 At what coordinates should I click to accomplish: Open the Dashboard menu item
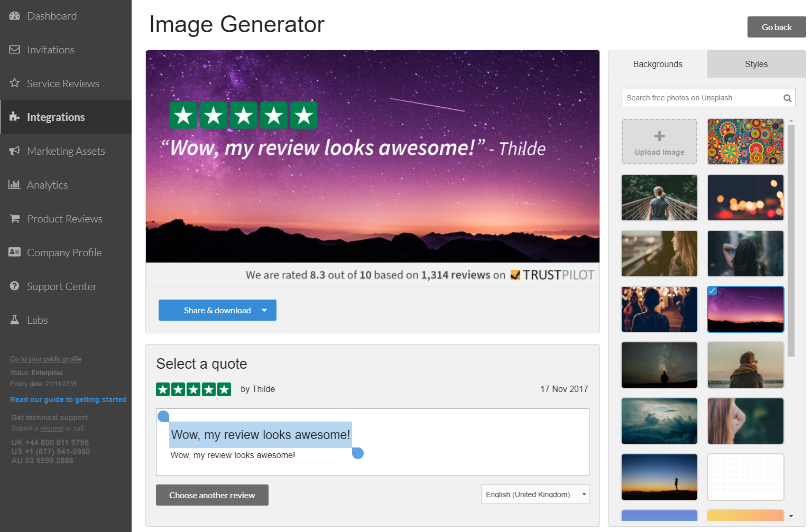point(66,16)
